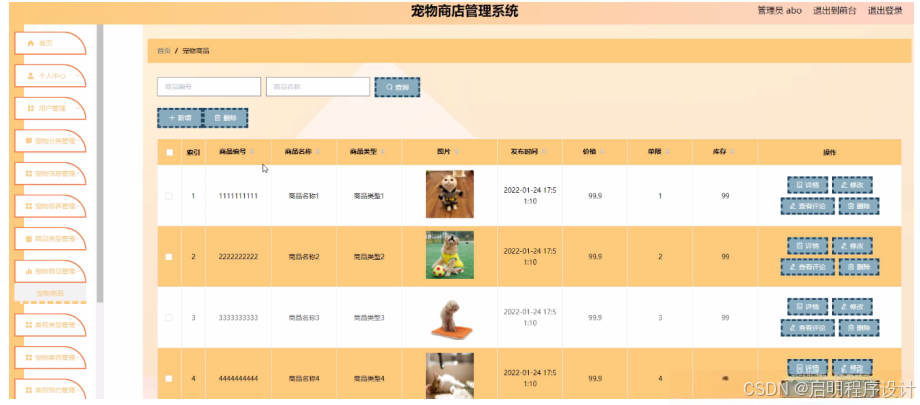Viewport: 920px width, 405px height.
Task: Open 详情 for 商品名称2
Action: pos(807,246)
